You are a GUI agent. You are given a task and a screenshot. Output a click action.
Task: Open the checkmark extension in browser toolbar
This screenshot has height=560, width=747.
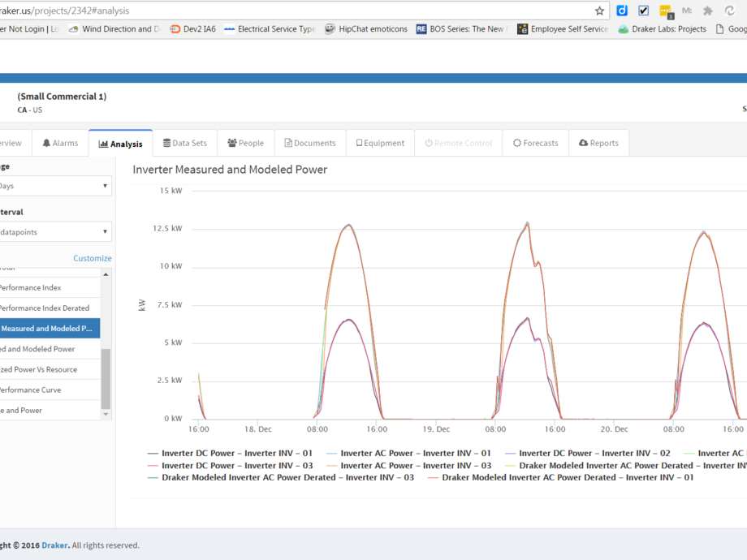644,11
